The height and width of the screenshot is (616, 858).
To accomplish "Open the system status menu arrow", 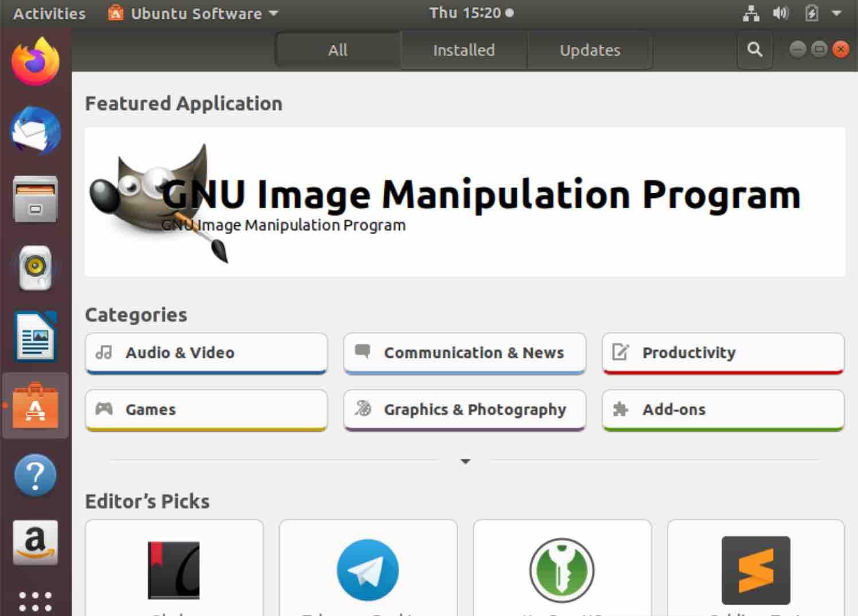I will pos(837,13).
